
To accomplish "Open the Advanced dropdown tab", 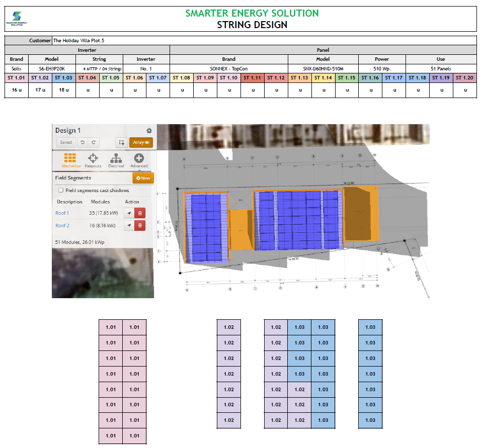I will point(139,160).
